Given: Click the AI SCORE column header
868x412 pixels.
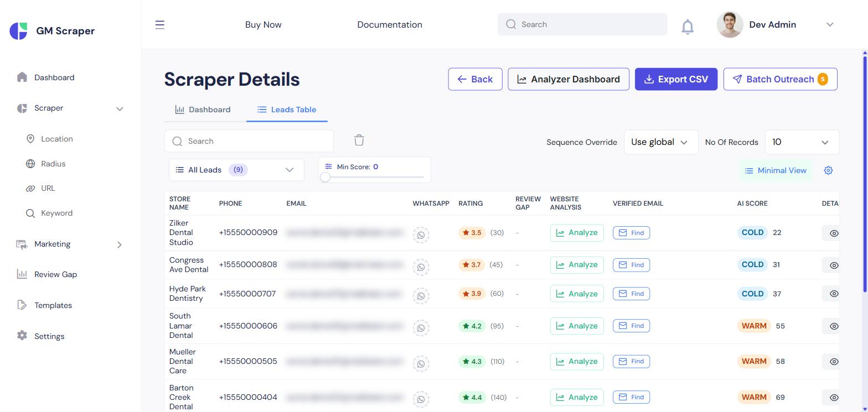Looking at the screenshot, I should [x=752, y=204].
